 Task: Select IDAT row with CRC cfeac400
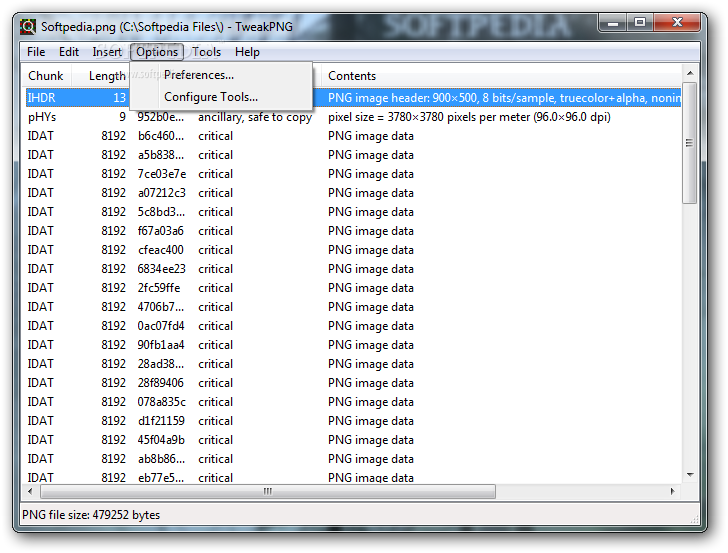click(353, 250)
